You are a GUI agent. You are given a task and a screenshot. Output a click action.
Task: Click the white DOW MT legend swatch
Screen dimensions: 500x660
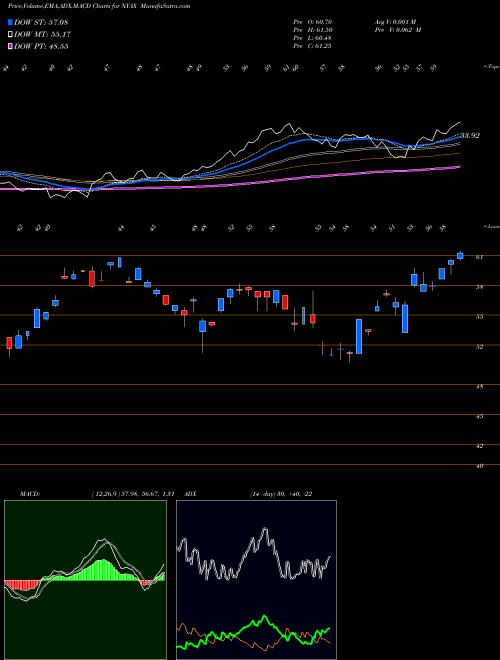tap(10, 34)
